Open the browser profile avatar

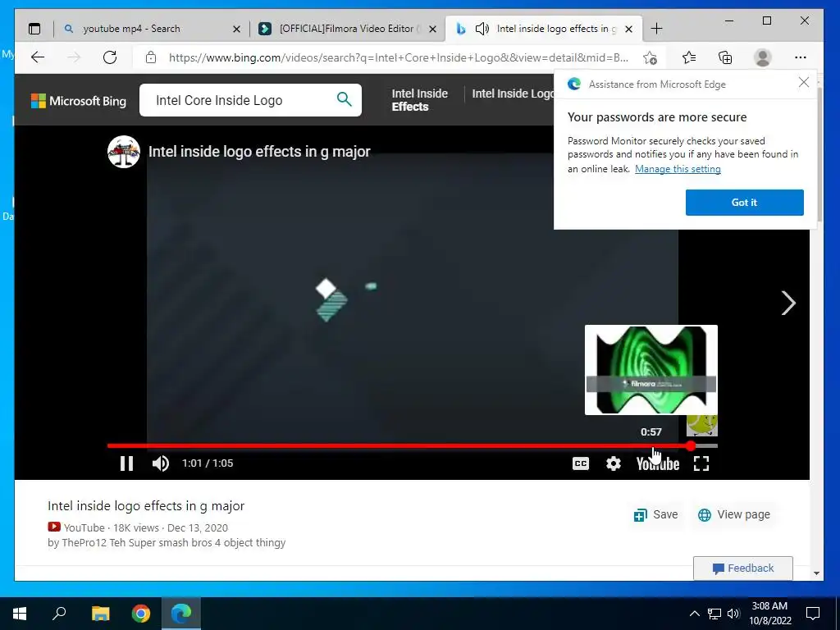point(762,57)
